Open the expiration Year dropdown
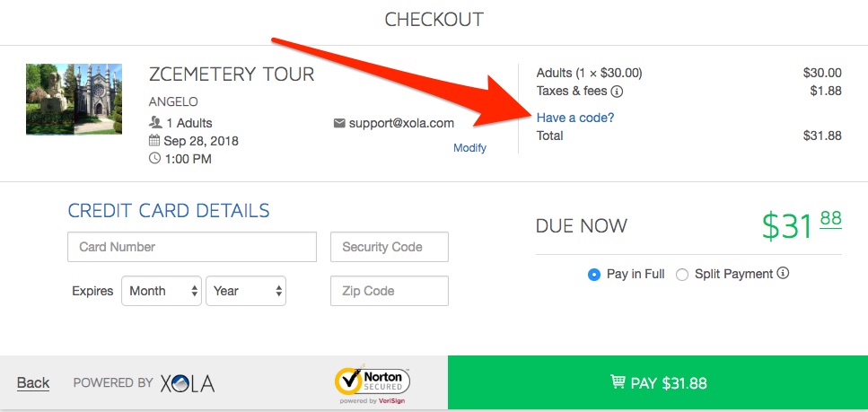The image size is (868, 412). pyautogui.click(x=246, y=291)
